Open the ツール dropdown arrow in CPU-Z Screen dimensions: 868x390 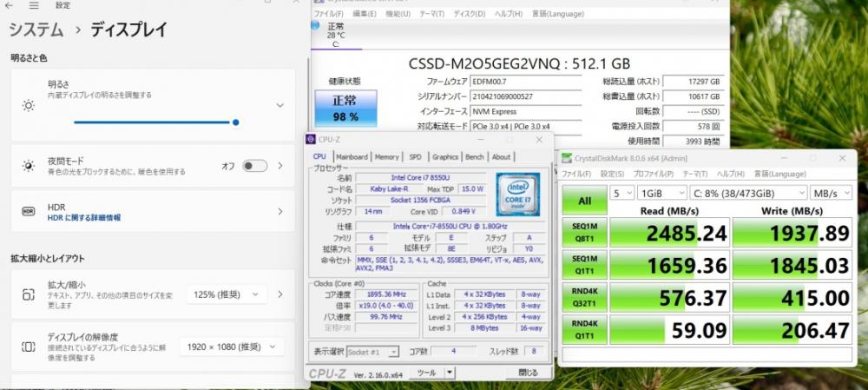(450, 373)
